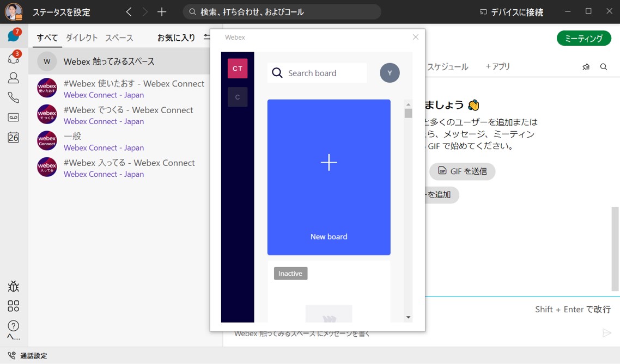
Task: Show the Inactive board in the dialog
Action: point(290,273)
